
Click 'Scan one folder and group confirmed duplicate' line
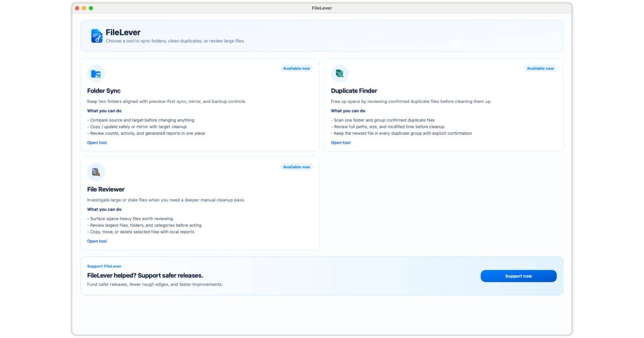pos(383,120)
